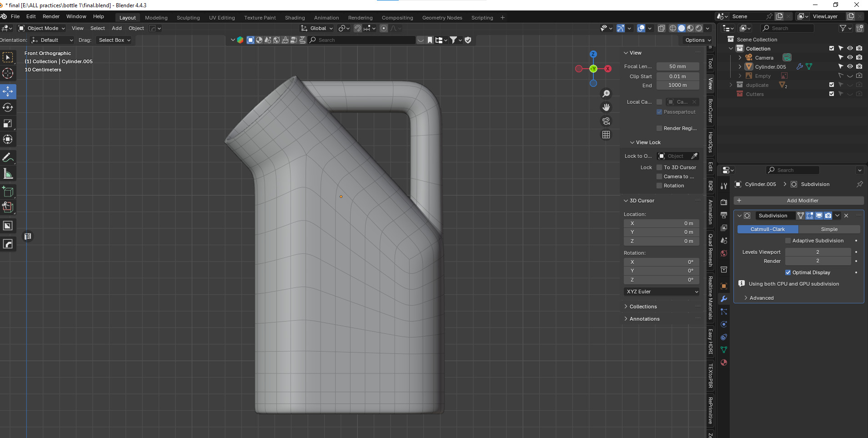Open the Object Data green triangle tab
868x438 pixels.
click(724, 350)
